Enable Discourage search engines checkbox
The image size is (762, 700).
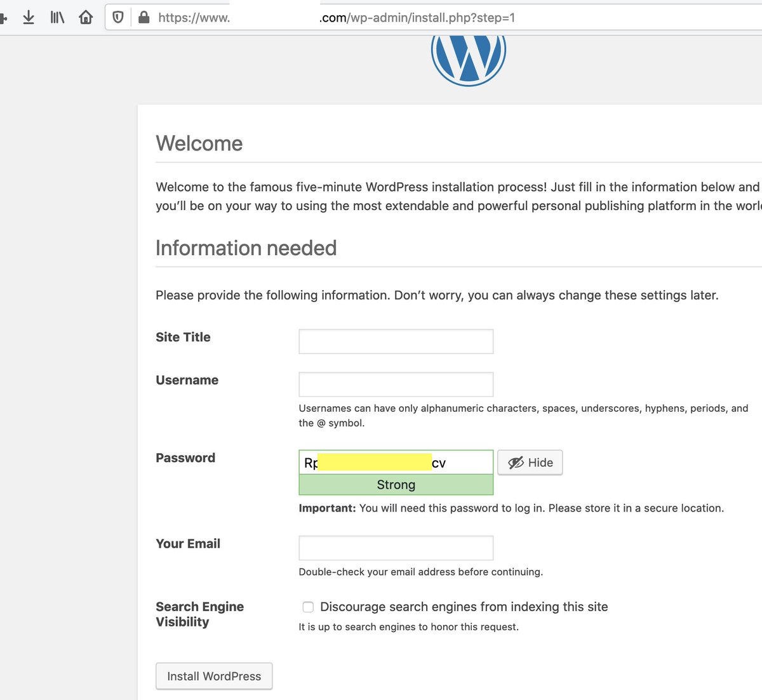pos(308,607)
